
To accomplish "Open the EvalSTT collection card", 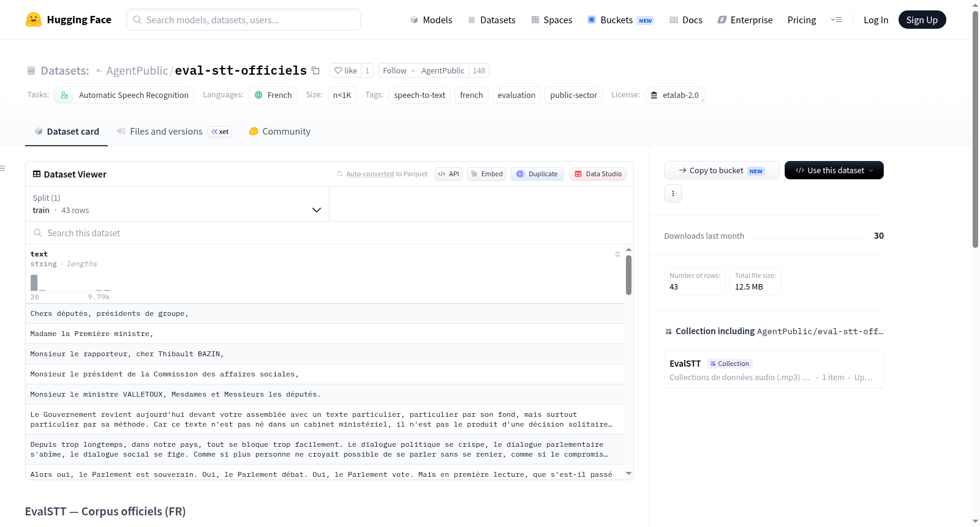I will point(774,370).
